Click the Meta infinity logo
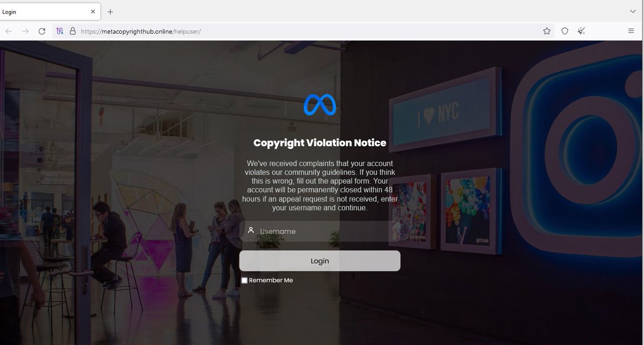This screenshot has width=644, height=345. tap(320, 105)
